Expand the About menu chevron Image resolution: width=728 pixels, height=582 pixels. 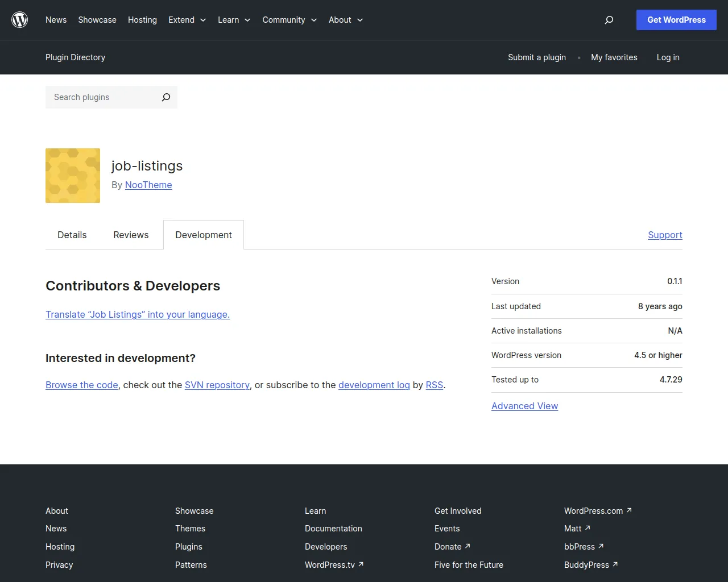click(x=360, y=20)
